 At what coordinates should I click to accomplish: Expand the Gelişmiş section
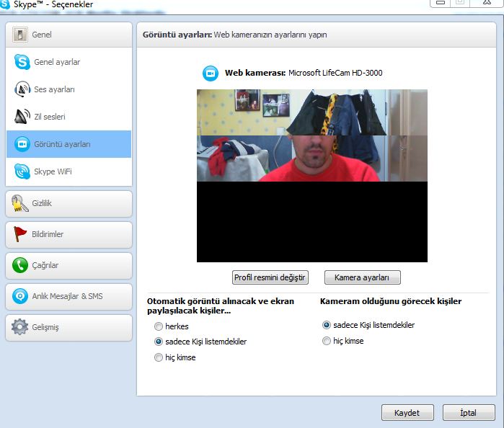(x=68, y=327)
